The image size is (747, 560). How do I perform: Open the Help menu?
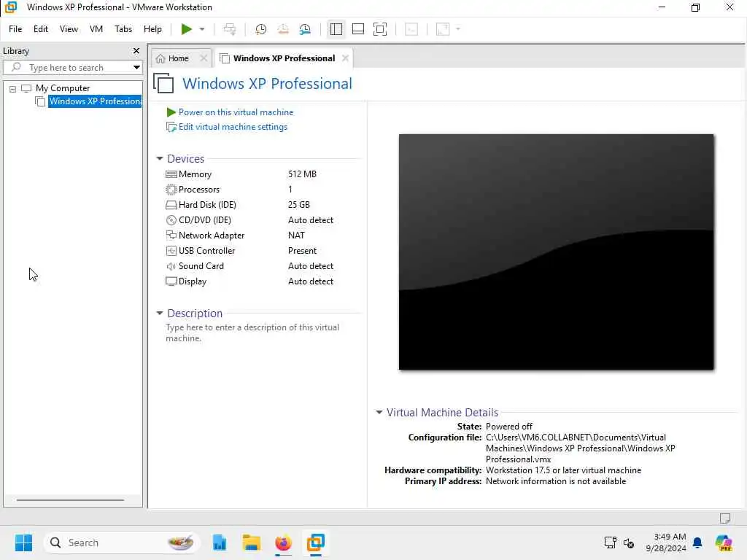[152, 29]
